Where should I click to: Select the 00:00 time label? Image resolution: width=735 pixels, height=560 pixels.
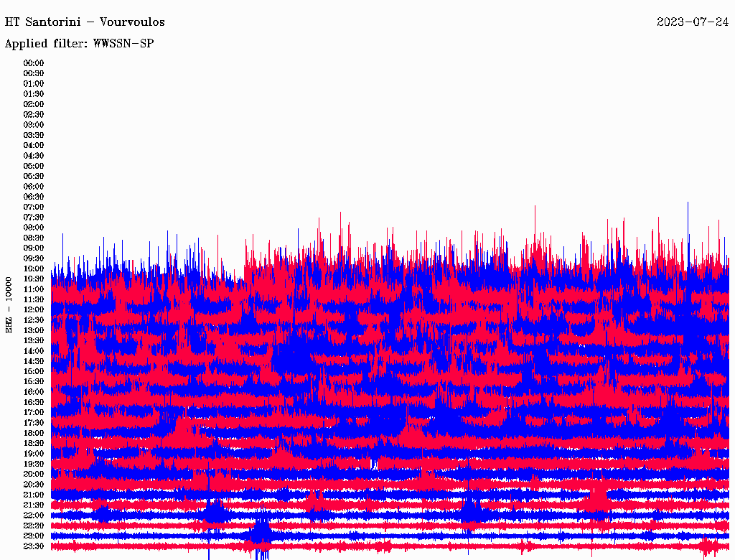[x=34, y=63]
